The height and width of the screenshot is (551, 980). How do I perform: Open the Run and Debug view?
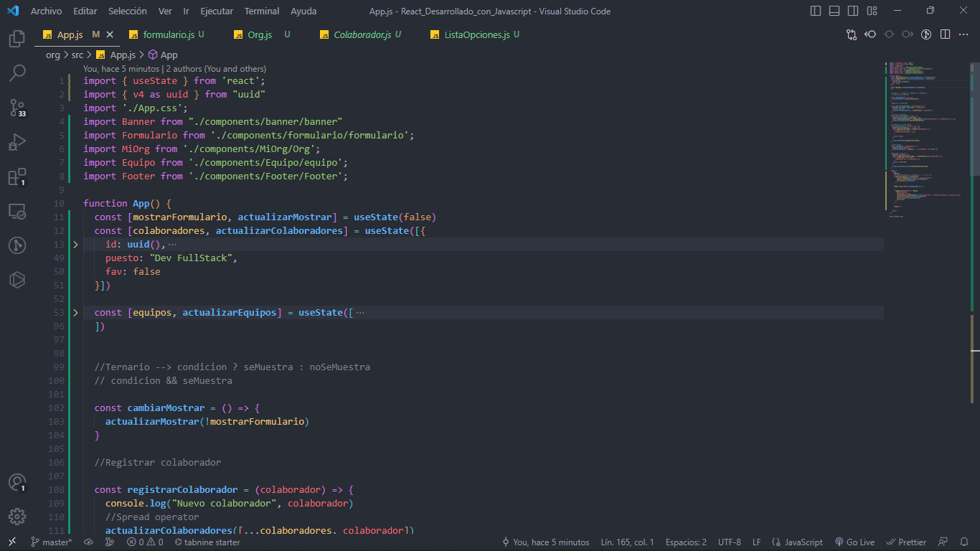coord(17,142)
